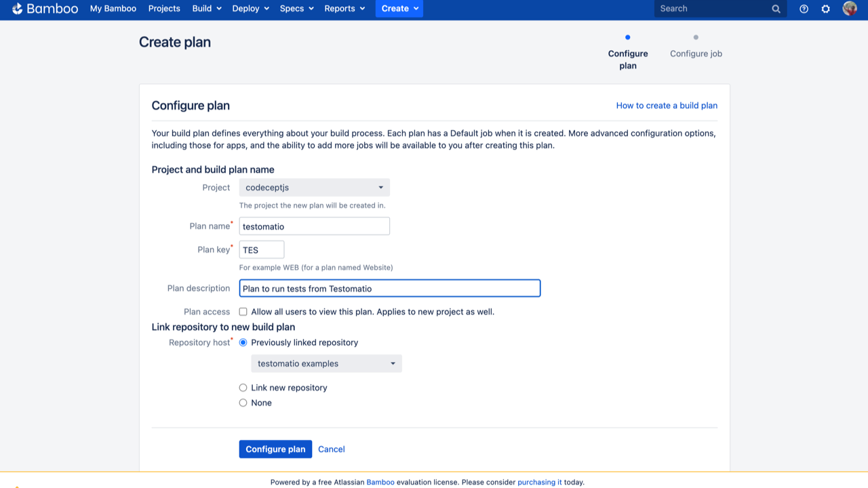The width and height of the screenshot is (868, 488).
Task: Click the Configure plan button
Action: 275,449
